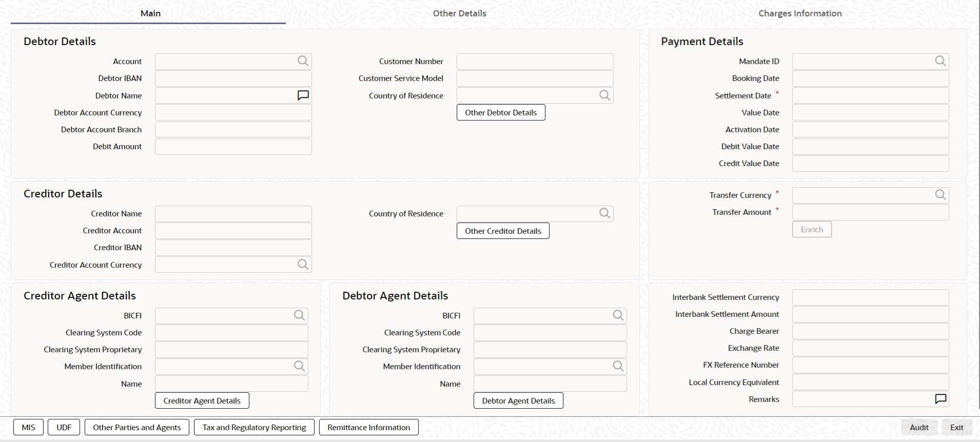Focus the Interbank Settlement Currency field
This screenshot has width=980, height=442.
tap(871, 297)
